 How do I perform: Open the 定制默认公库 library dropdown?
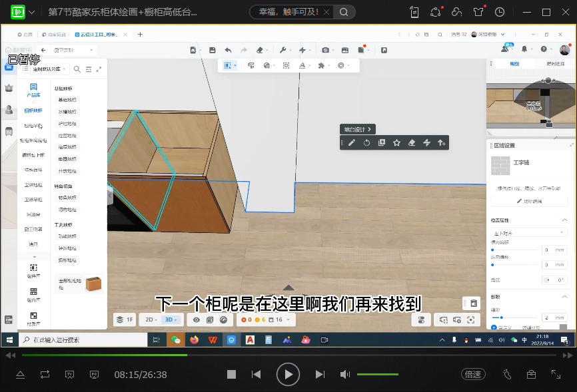[x=46, y=69]
